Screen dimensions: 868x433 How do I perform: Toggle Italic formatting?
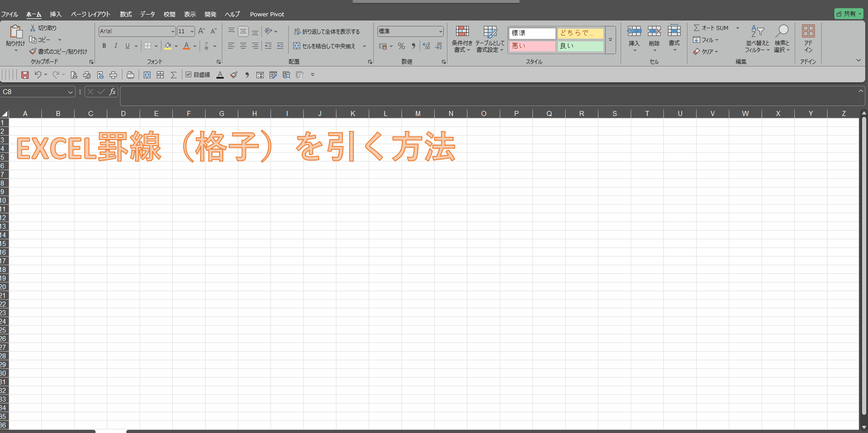[115, 46]
